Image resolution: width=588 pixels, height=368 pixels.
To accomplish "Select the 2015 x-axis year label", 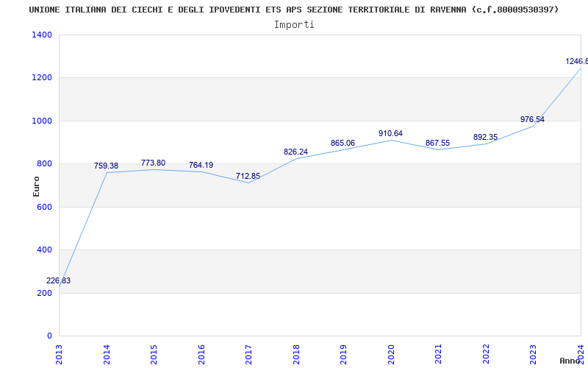I will click(x=154, y=355).
